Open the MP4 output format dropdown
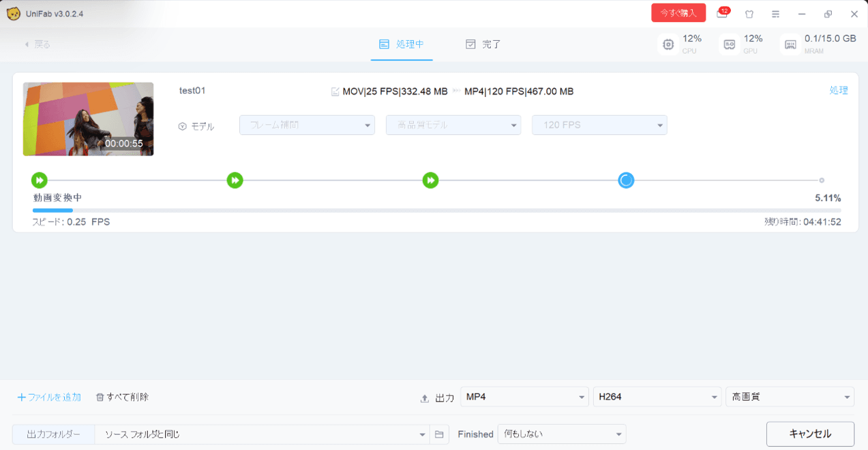 (524, 396)
